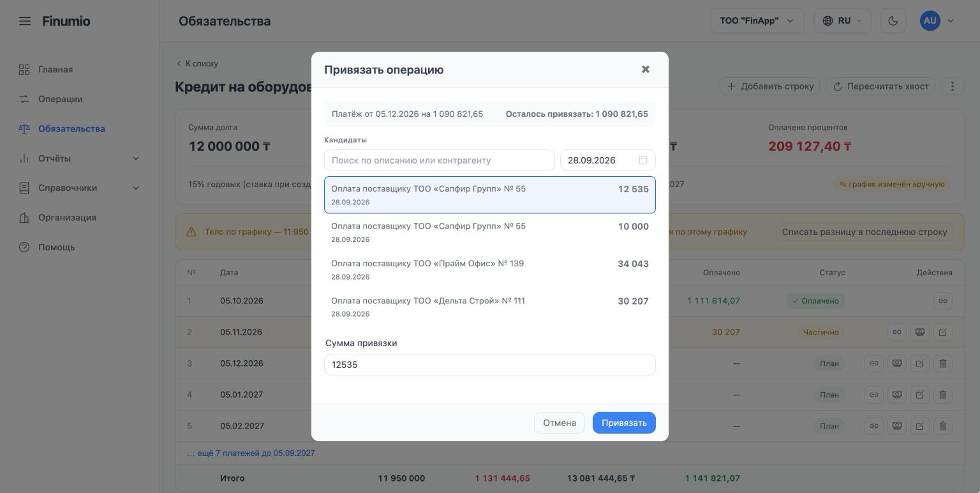This screenshot has width=980, height=493.
Task: Delete the 05.12.2026 payment row
Action: click(x=943, y=363)
